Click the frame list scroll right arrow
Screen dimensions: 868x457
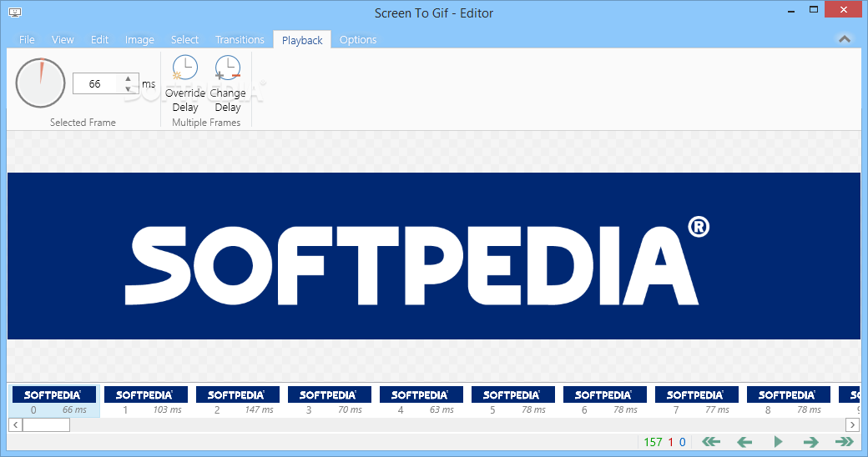(x=852, y=425)
